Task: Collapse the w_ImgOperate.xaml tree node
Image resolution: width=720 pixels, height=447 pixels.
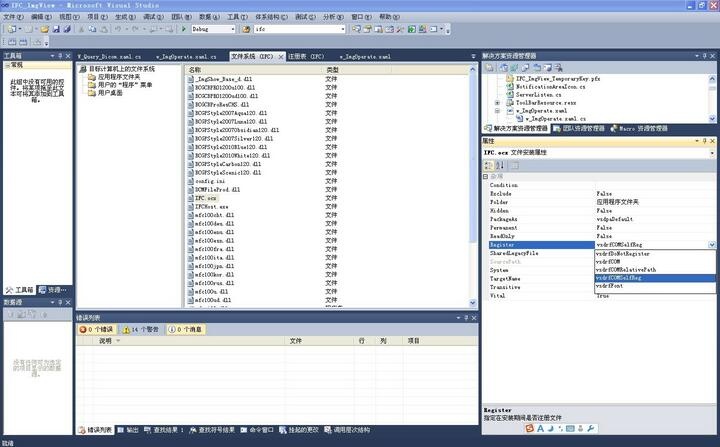Action: point(497,111)
